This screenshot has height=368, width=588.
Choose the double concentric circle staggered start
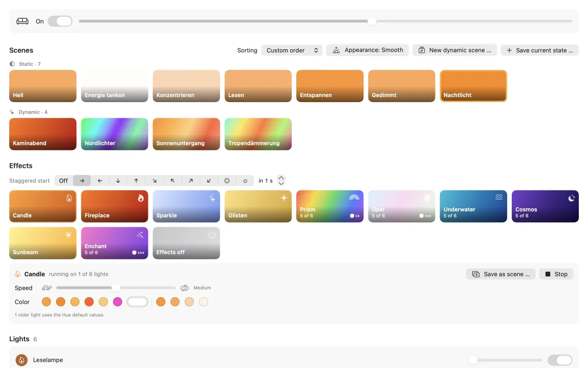pos(227,181)
